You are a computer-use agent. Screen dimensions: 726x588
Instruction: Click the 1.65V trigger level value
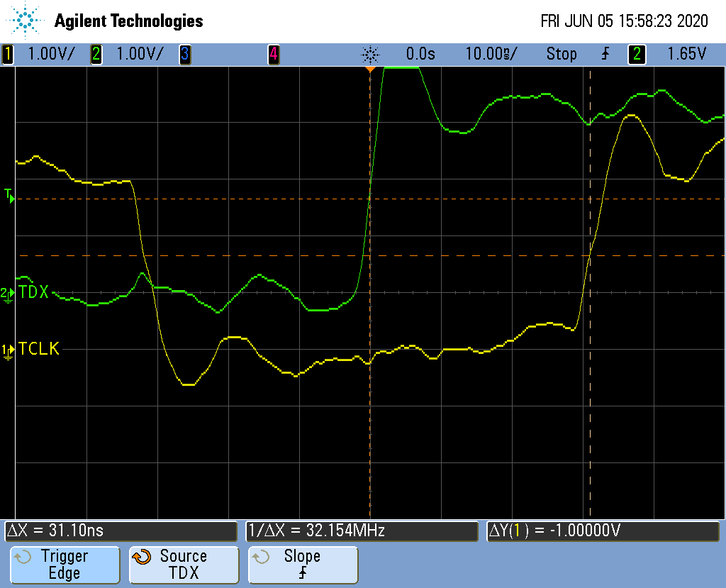click(686, 54)
